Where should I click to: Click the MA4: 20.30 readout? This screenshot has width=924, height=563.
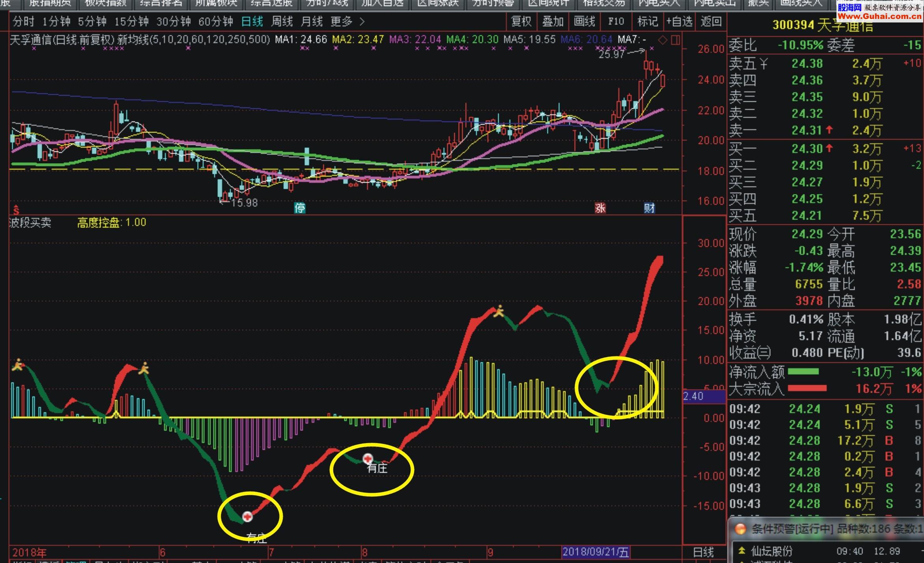point(472,39)
